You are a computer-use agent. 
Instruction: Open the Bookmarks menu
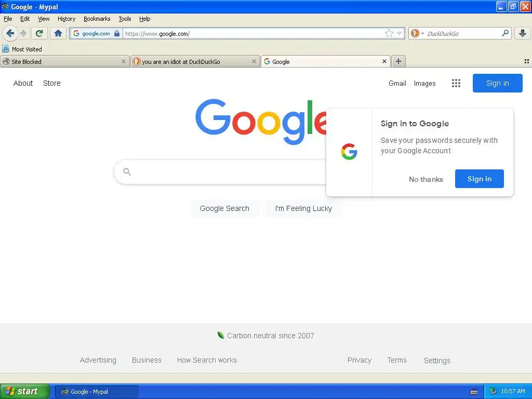point(97,19)
